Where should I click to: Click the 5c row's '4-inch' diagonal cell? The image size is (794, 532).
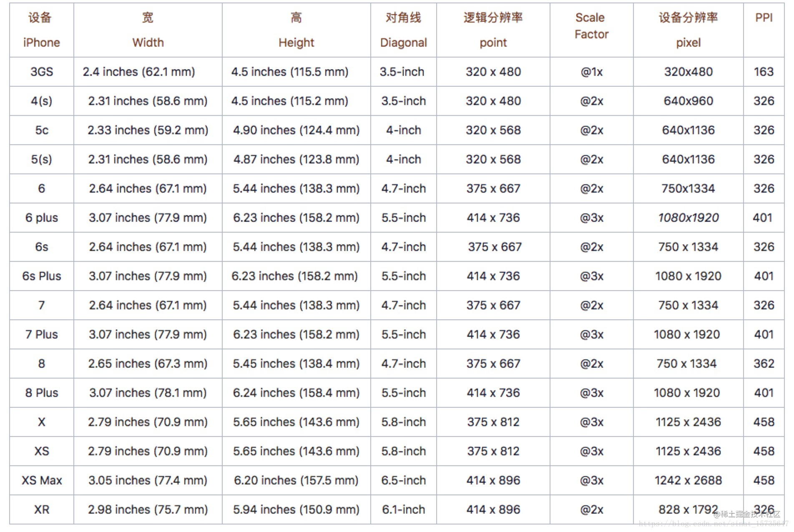[x=403, y=130]
